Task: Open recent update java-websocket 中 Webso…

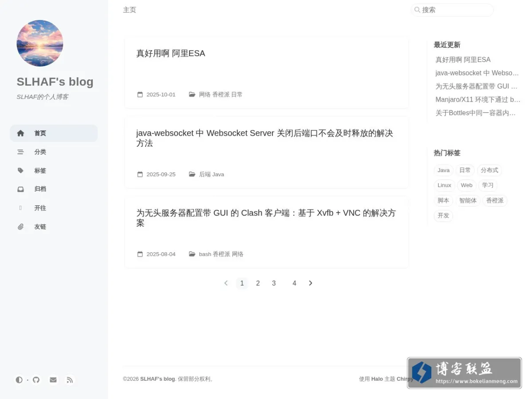Action: 477,73
